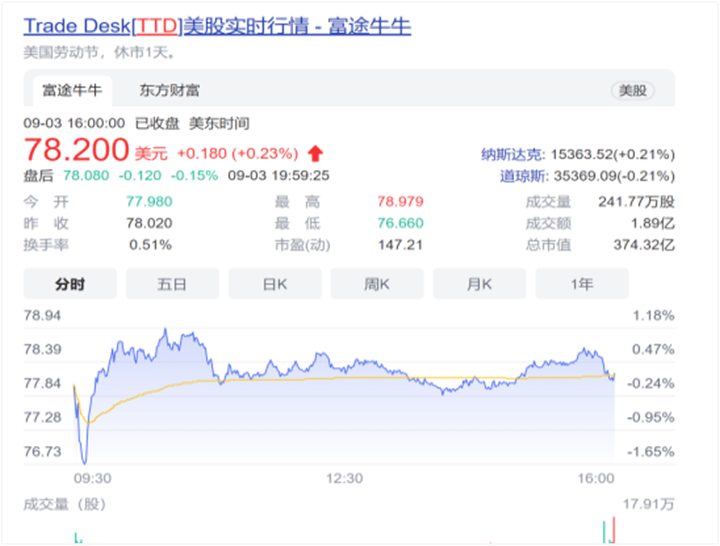720x546 pixels.
Task: Click the -1.65% percentage axis label
Action: point(650,451)
